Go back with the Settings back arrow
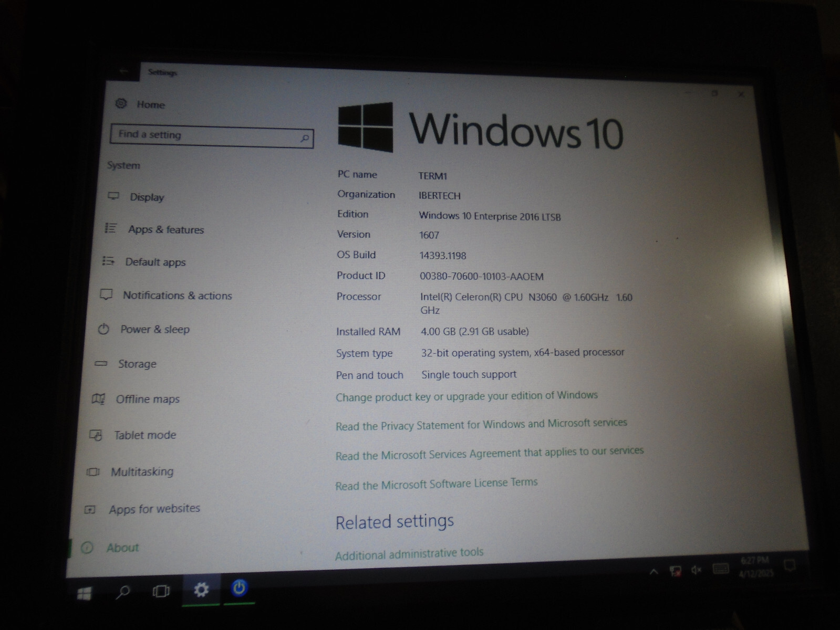Image resolution: width=840 pixels, height=630 pixels. [x=124, y=71]
